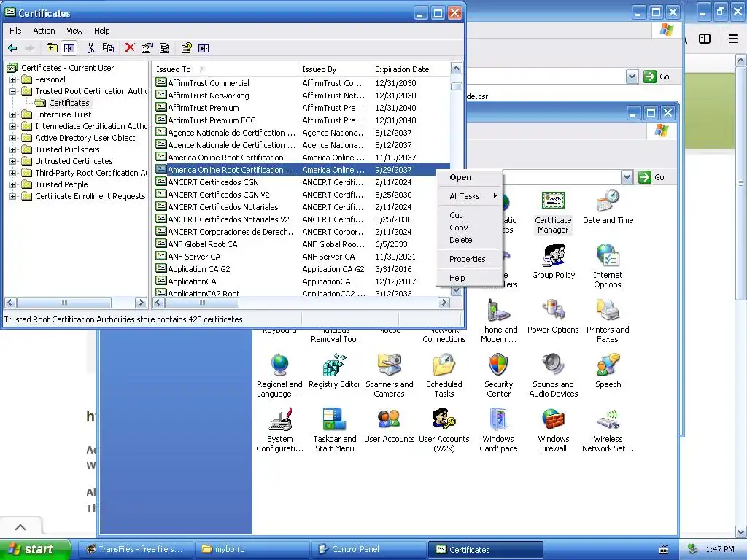This screenshot has width=747, height=560.
Task: Click the Export List toolbar icon
Action: (164, 48)
